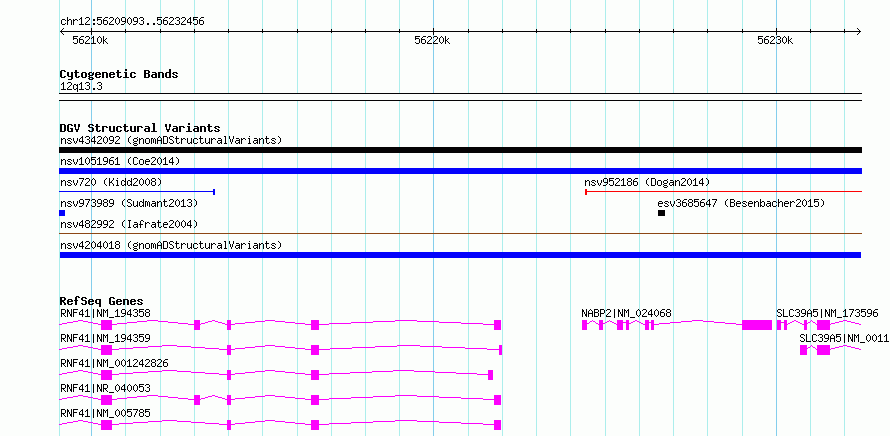
Task: Open the nsv482992 (Iafrate2004) label
Action: tap(129, 224)
